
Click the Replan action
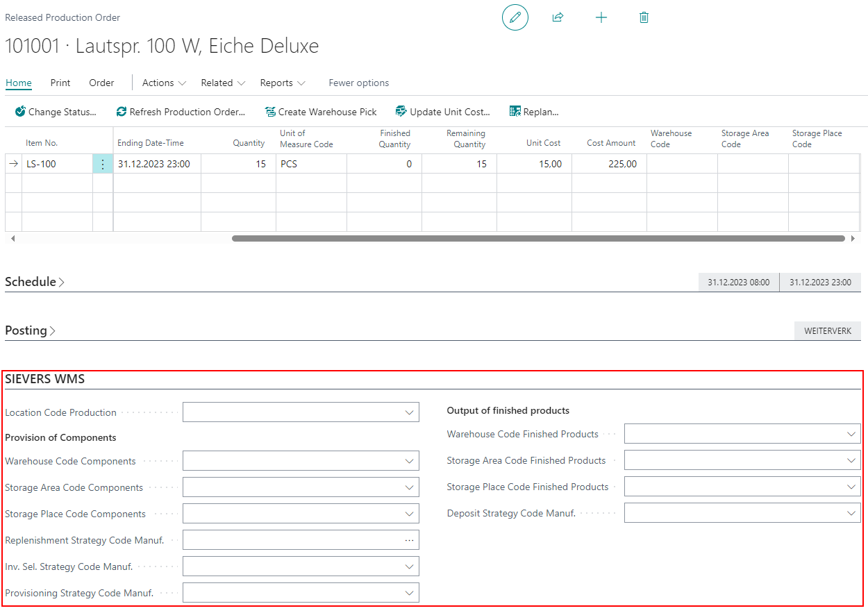click(533, 112)
